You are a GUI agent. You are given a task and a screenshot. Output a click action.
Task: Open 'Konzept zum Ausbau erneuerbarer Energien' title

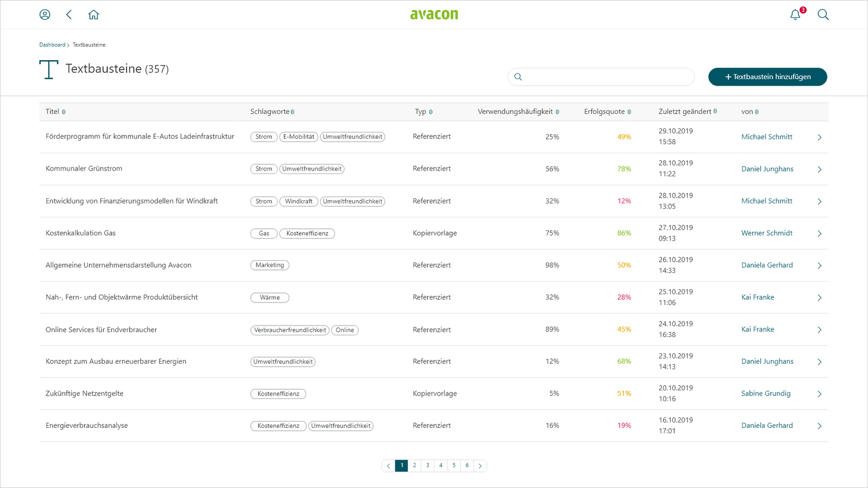click(116, 361)
